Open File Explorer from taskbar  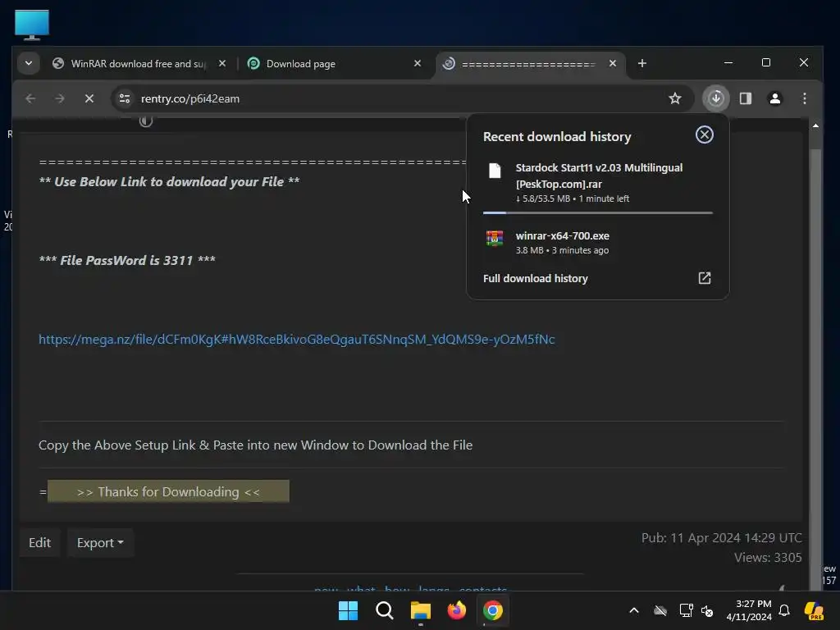(421, 610)
